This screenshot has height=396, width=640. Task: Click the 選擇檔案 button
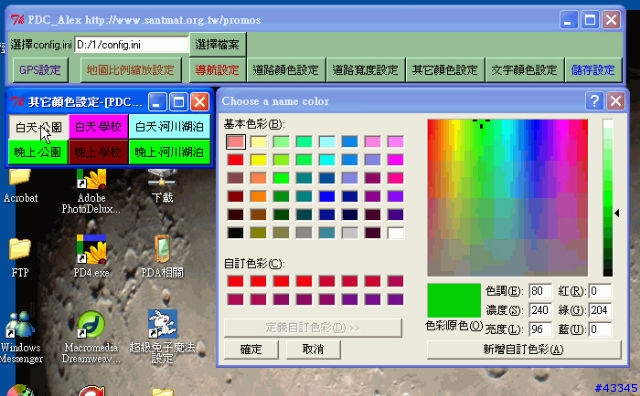pyautogui.click(x=218, y=44)
